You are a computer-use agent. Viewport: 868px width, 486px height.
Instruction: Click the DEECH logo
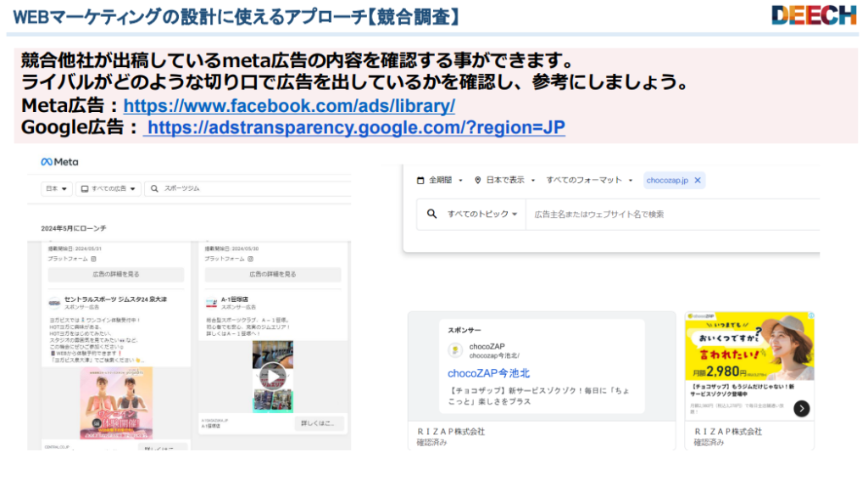[814, 15]
